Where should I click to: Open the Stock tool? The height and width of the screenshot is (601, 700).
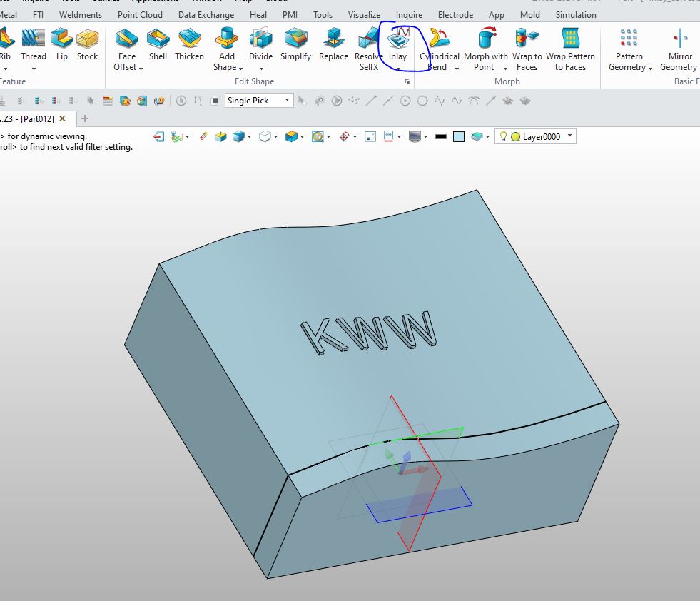point(88,44)
